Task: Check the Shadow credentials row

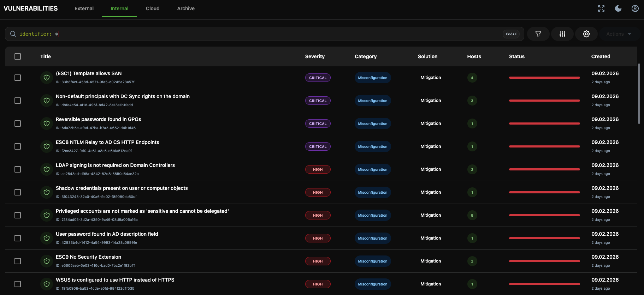Action: 18,192
